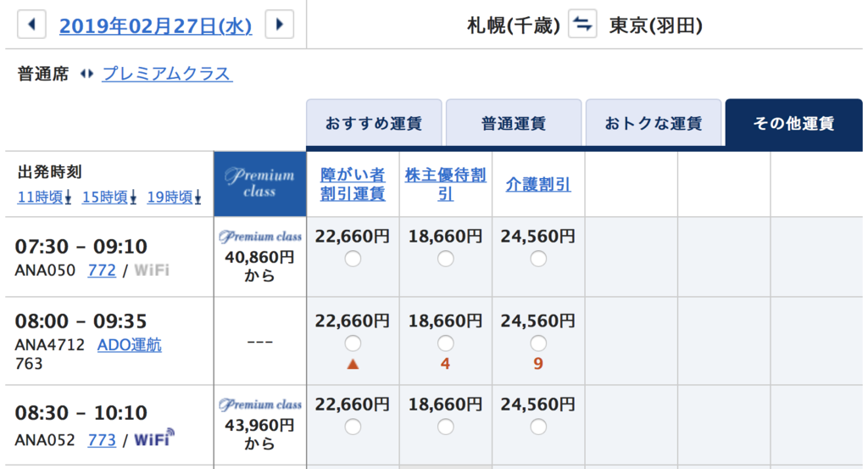Click 07:30 – 09:10 departure time
The image size is (868, 469).
[x=81, y=247]
